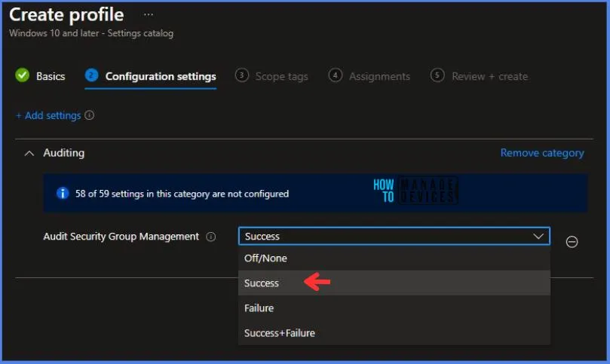This screenshot has width=610, height=364.
Task: Choose Off/None from the dropdown list
Action: pyautogui.click(x=394, y=258)
